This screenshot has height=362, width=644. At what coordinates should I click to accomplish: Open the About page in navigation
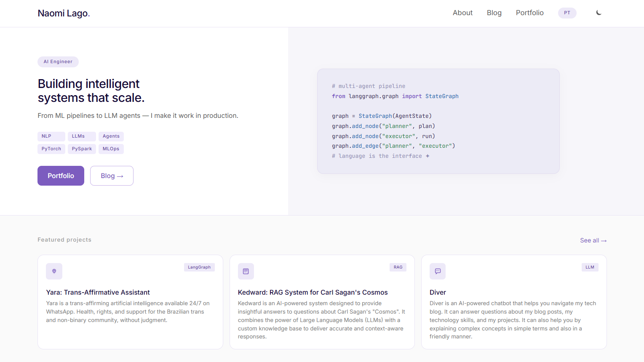[462, 13]
